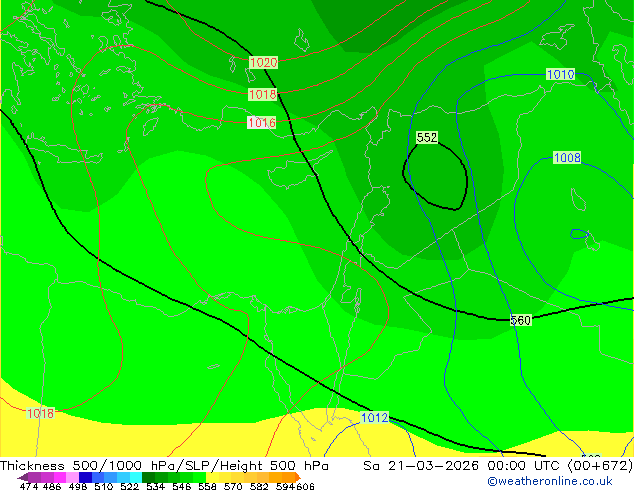Click the 552 height contour label
Viewport: 634px width, 490px height.
[x=427, y=137]
